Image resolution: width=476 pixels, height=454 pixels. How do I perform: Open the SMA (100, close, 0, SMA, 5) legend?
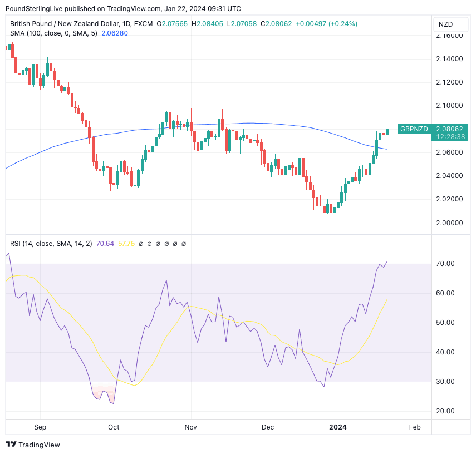point(53,33)
